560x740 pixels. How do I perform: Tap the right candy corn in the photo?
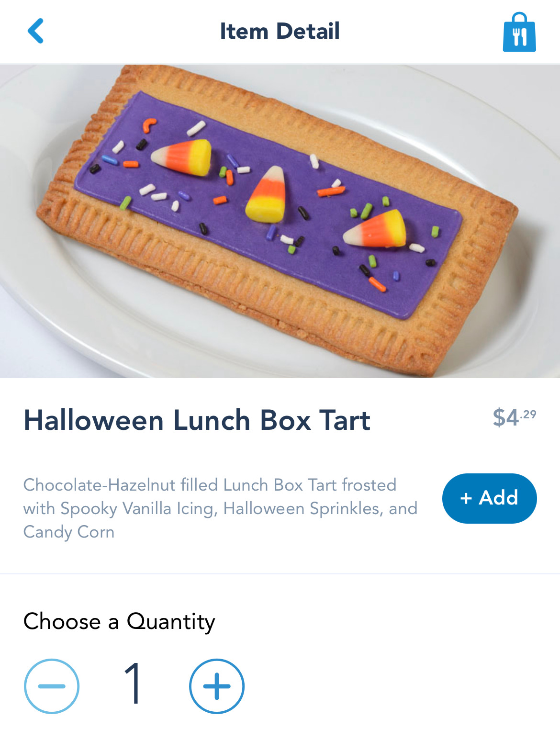(x=376, y=230)
